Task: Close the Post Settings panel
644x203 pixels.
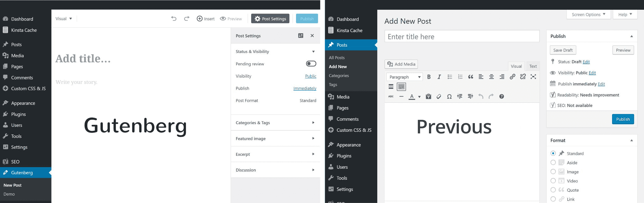Action: click(312, 36)
